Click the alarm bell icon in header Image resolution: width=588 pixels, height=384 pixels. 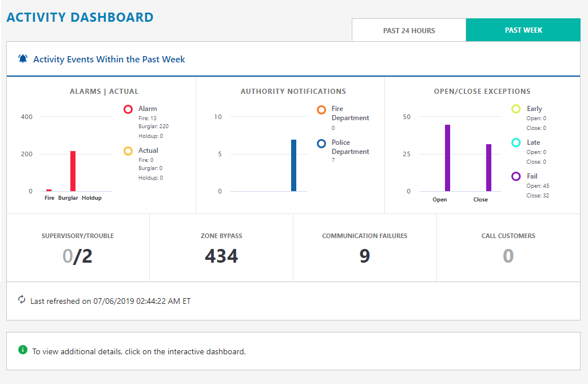point(23,59)
